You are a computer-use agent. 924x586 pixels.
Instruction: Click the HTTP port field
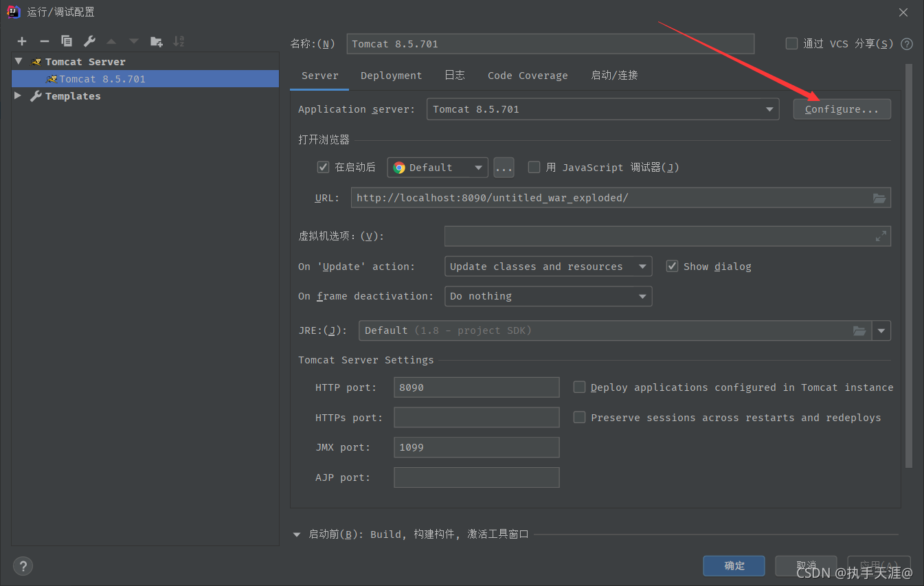tap(477, 387)
